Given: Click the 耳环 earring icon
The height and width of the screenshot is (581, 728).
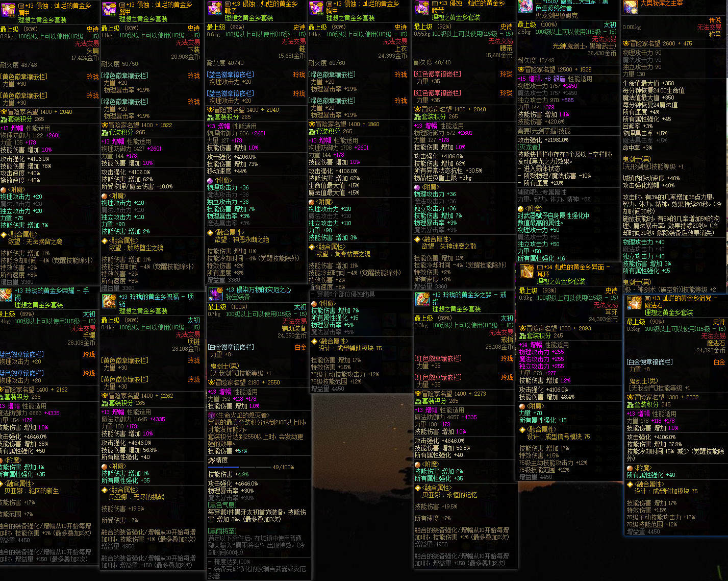Looking at the screenshot, I should (x=527, y=271).
